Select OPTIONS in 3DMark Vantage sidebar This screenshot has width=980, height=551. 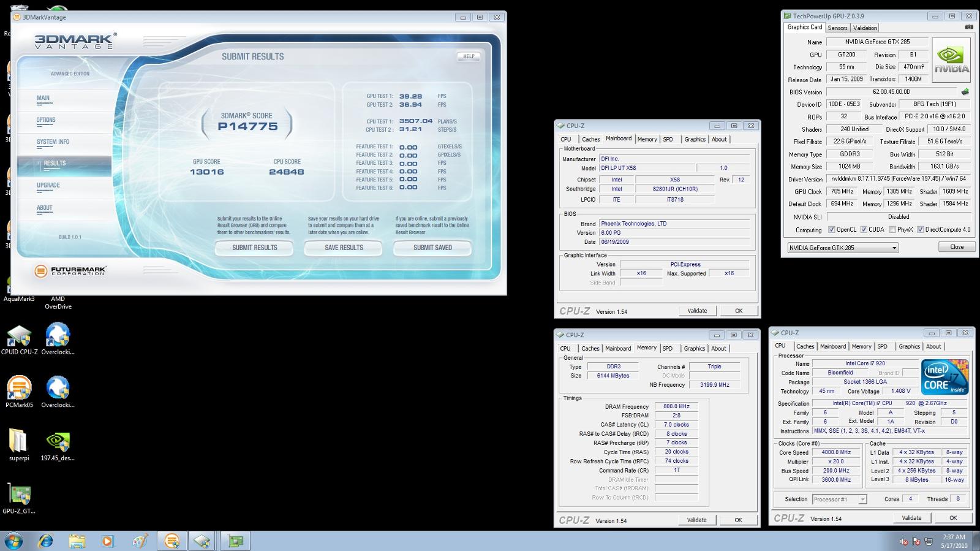(x=46, y=120)
